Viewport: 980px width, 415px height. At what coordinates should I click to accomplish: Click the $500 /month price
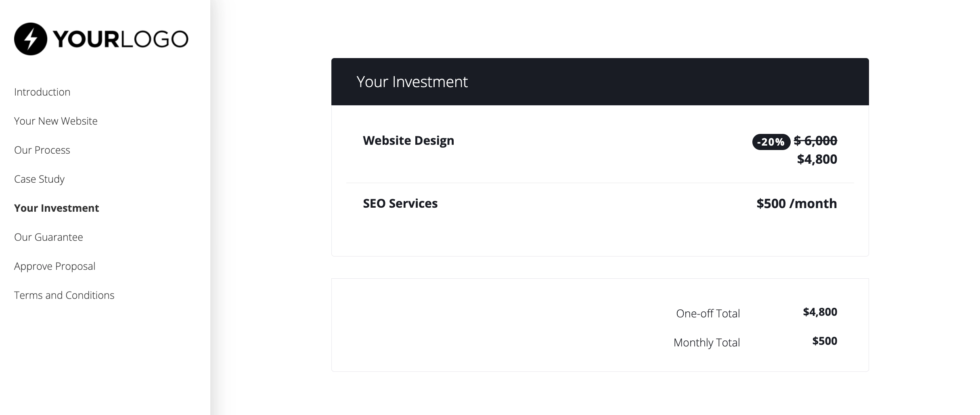[797, 204]
